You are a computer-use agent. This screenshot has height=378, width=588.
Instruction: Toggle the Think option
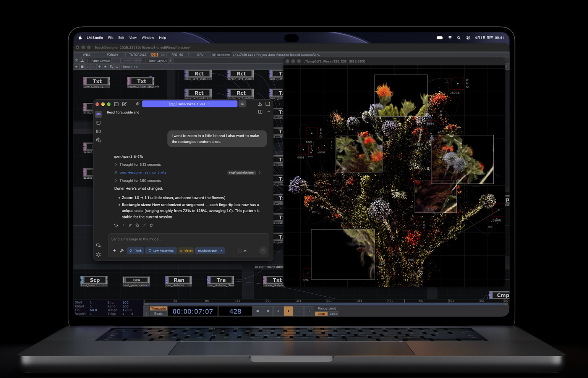135,251
